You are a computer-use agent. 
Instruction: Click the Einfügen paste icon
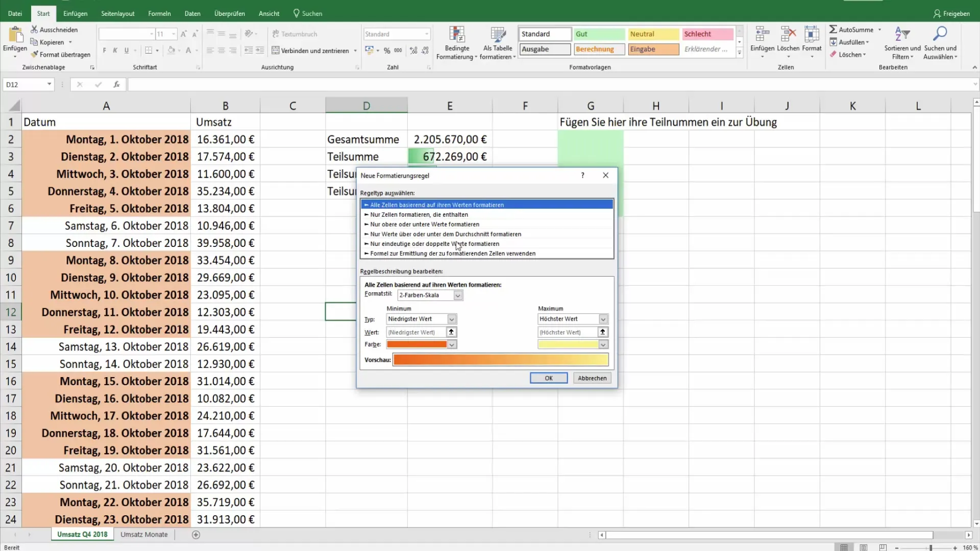pos(15,35)
